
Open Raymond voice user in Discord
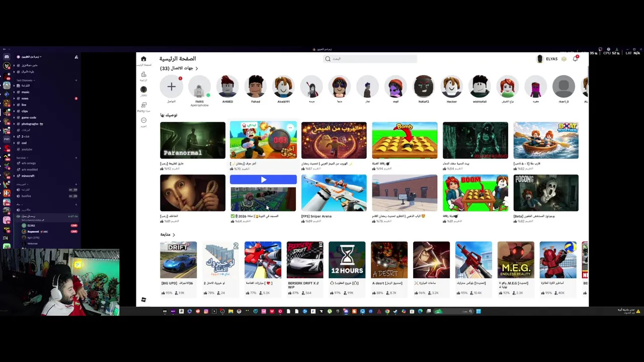(33, 232)
